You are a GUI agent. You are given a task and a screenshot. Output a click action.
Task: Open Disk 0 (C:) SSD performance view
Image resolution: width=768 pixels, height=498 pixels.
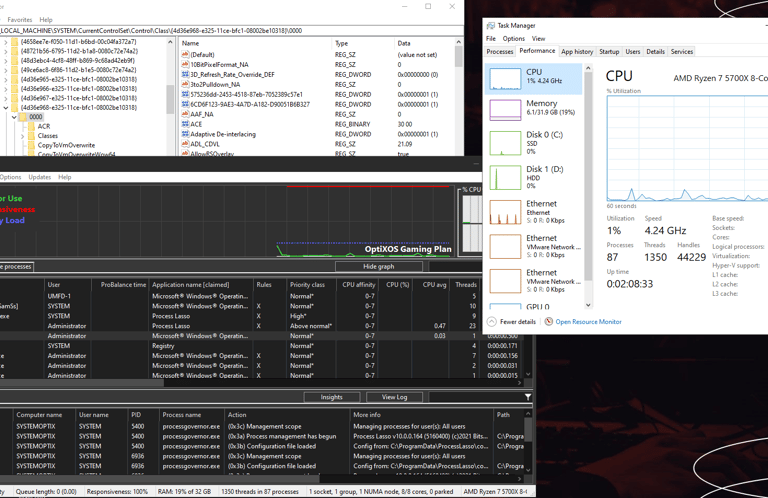[535, 142]
